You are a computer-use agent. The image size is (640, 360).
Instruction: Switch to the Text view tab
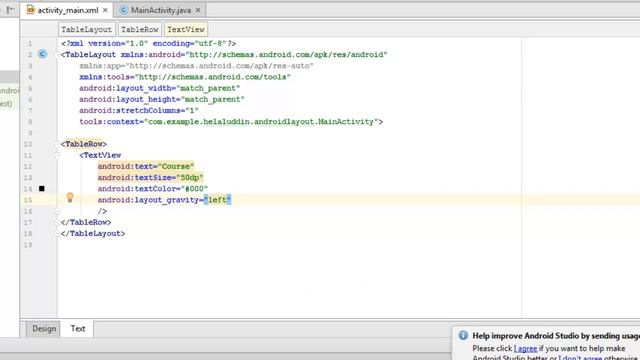pyautogui.click(x=78, y=329)
